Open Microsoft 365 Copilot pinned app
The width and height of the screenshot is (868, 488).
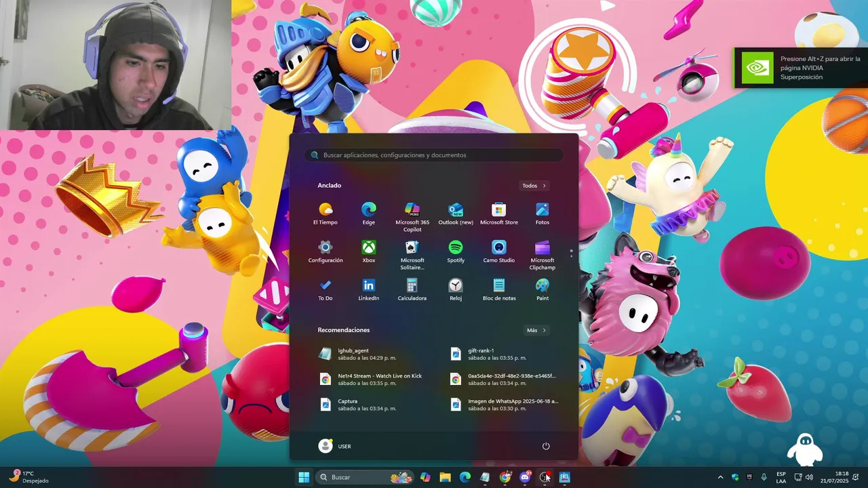[412, 217]
